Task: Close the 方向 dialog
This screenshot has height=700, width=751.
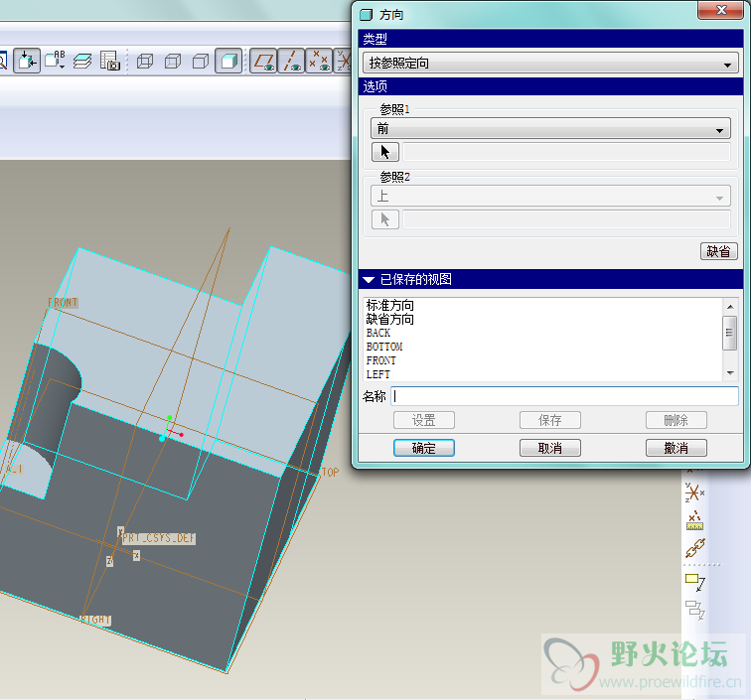Action: pos(721,10)
